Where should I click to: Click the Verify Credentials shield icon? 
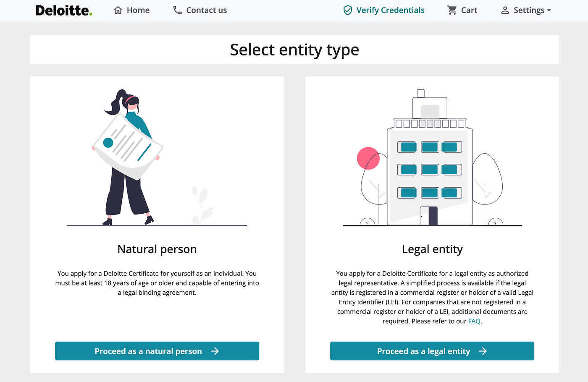point(348,10)
